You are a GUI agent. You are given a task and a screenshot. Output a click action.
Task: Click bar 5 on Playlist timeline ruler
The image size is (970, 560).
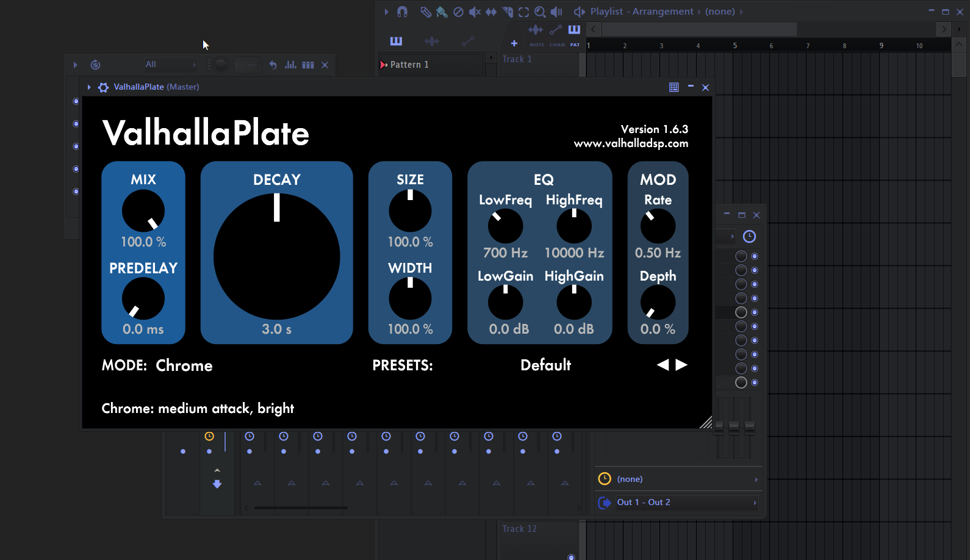[735, 46]
